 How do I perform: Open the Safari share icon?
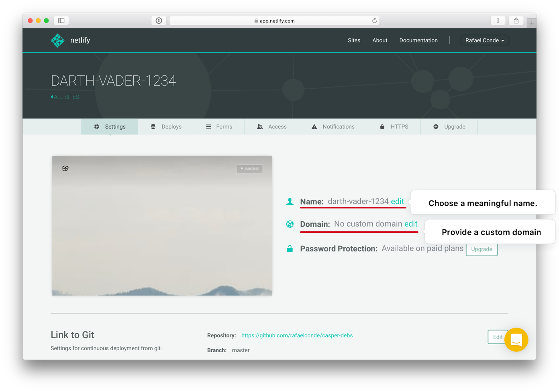point(516,20)
